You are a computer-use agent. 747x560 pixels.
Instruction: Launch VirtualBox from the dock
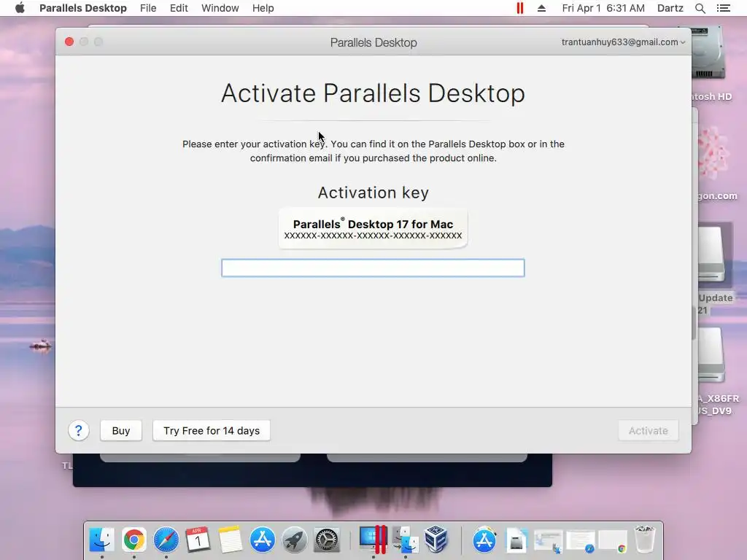point(436,540)
